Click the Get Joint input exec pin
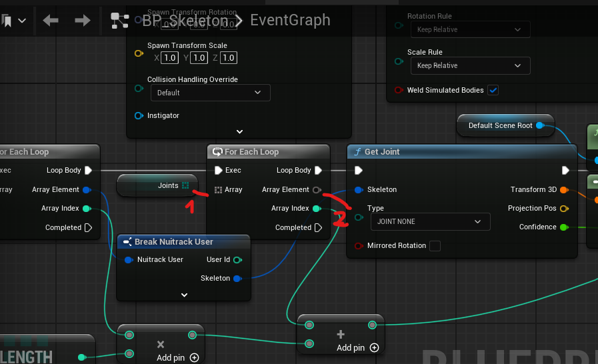Screen dimensions: 598x364 click(x=359, y=170)
